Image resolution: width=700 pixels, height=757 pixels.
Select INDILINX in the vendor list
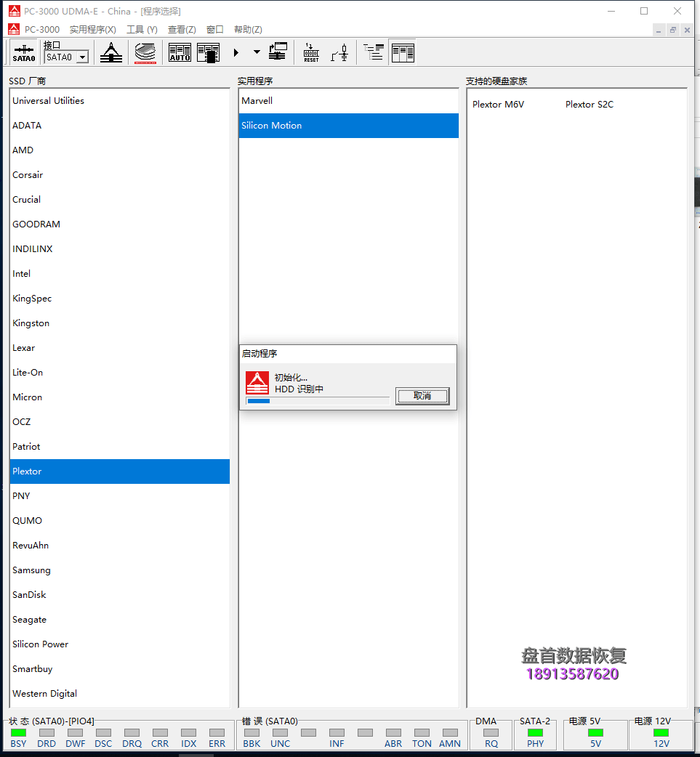[120, 248]
